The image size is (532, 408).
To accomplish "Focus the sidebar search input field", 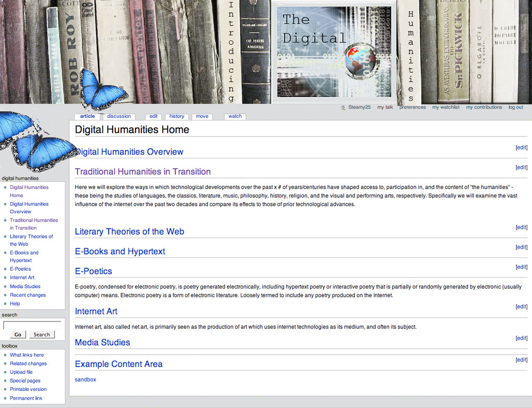I will coord(32,325).
